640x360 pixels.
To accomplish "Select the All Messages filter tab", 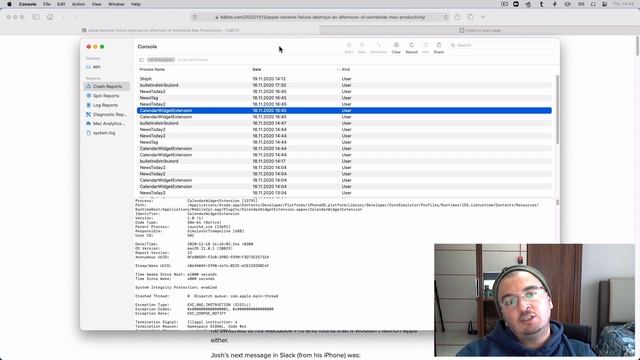I will (161, 60).
